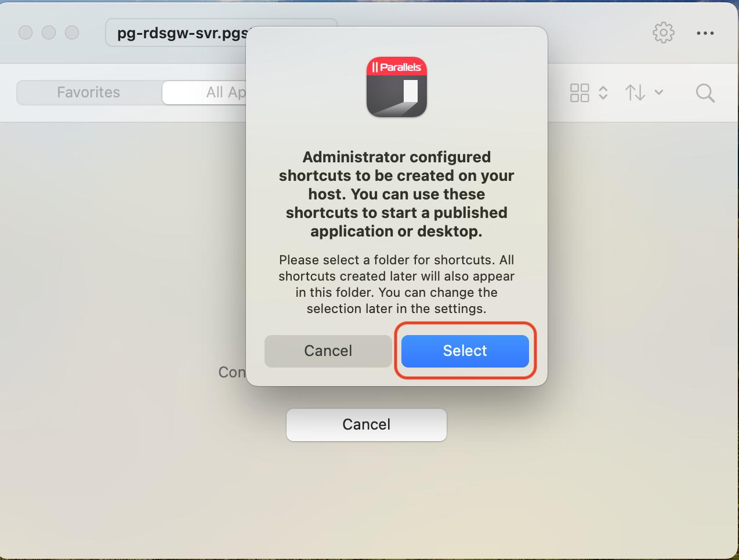This screenshot has width=739, height=560.
Task: Minimize the window using the middle title bar button
Action: [x=49, y=32]
